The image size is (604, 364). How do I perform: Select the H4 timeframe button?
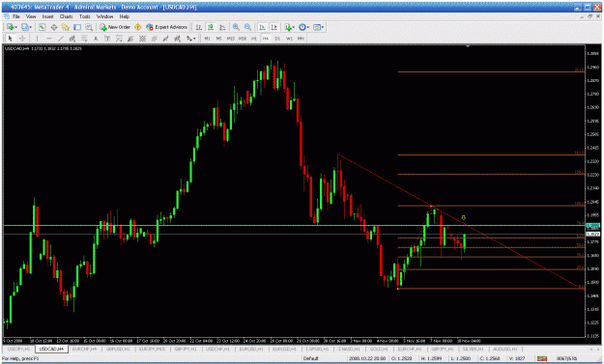tap(266, 39)
